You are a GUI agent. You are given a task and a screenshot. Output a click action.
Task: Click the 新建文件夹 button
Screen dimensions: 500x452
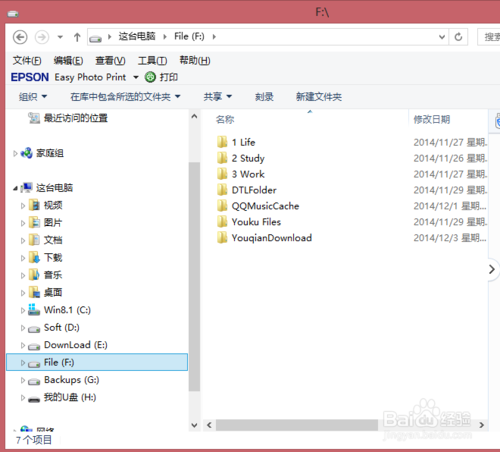pos(319,97)
